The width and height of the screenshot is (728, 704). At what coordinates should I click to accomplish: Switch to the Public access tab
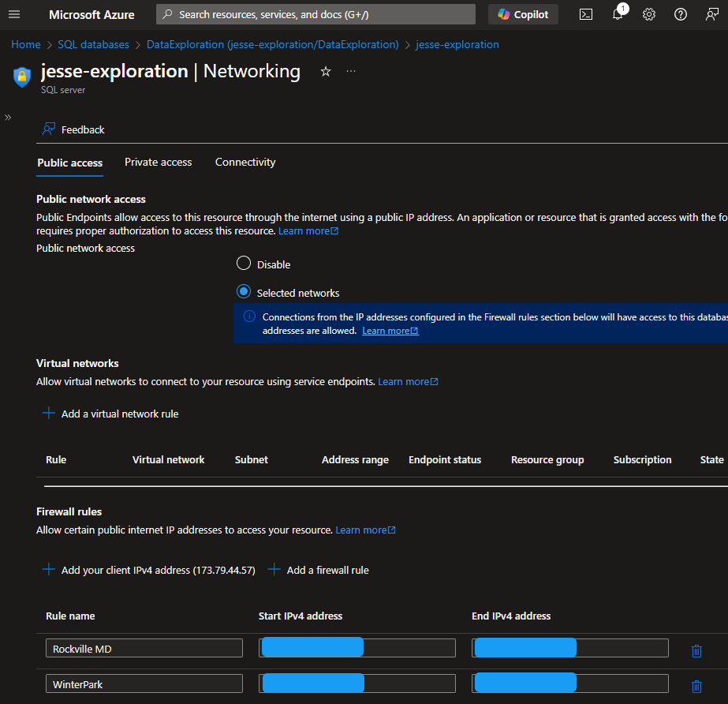70,163
